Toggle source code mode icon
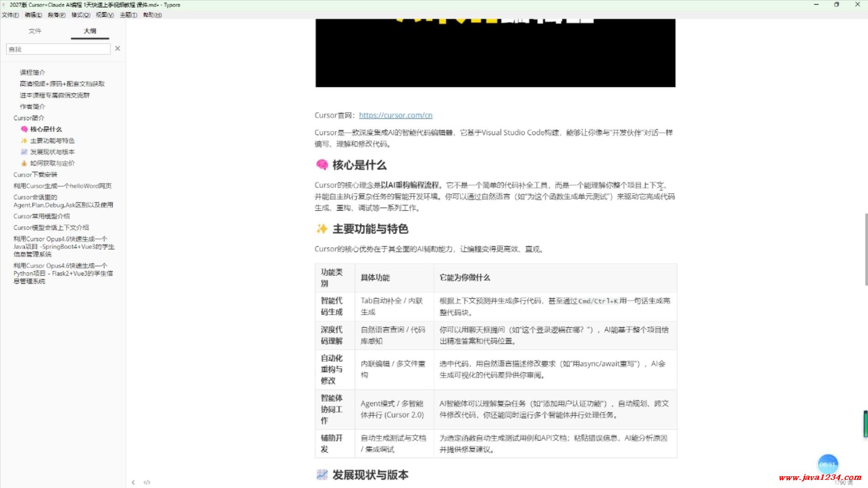 point(147,482)
